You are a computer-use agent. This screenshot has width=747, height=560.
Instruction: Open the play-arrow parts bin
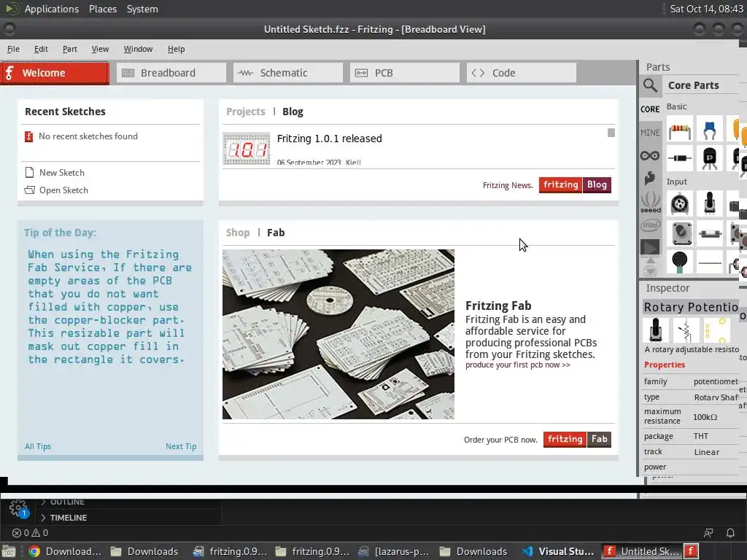[x=650, y=247]
